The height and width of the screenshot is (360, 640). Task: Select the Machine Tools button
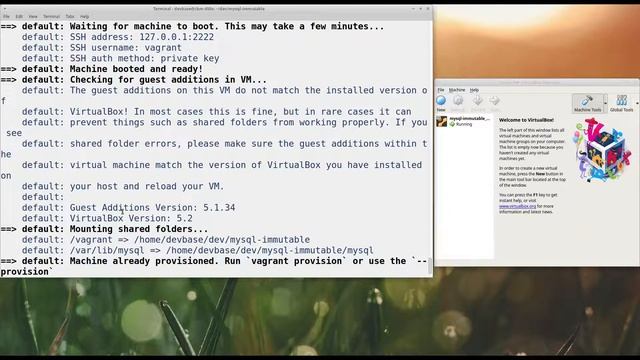click(x=587, y=103)
